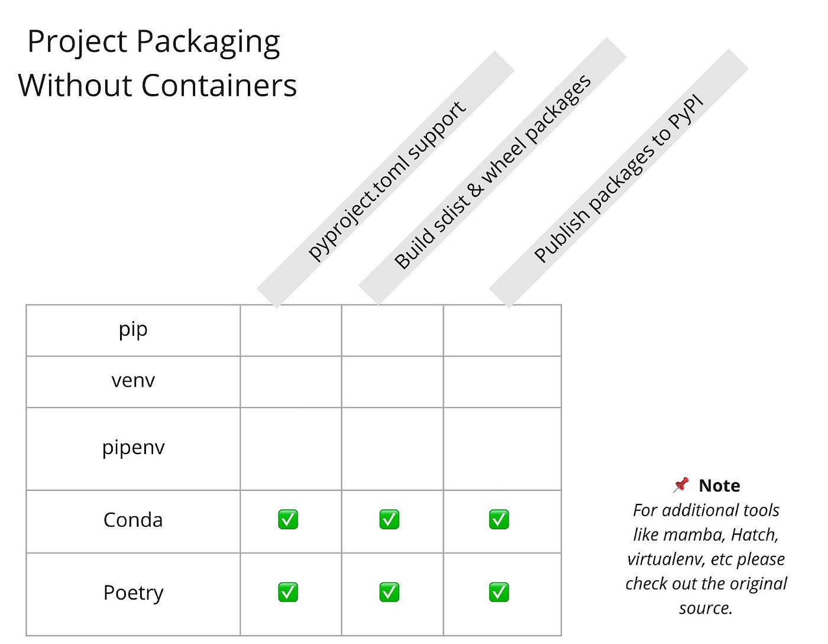Click the Publish packages to PyPI header

coord(619,178)
